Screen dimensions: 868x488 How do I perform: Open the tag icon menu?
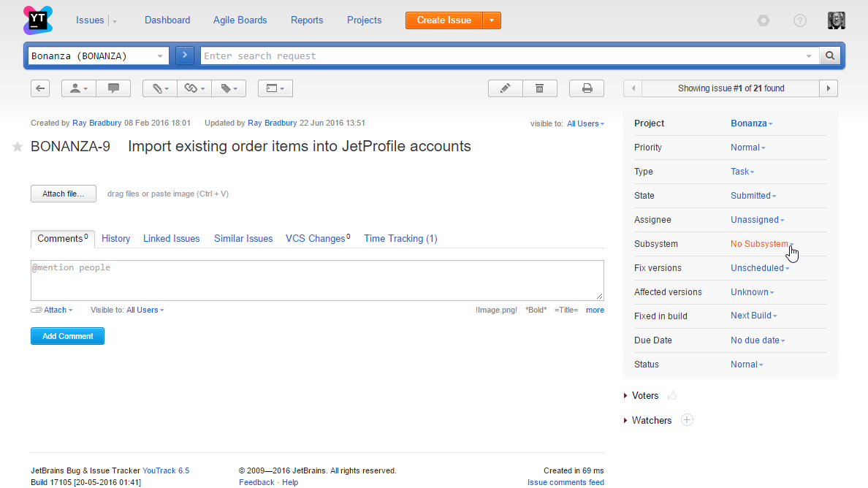pyautogui.click(x=229, y=88)
